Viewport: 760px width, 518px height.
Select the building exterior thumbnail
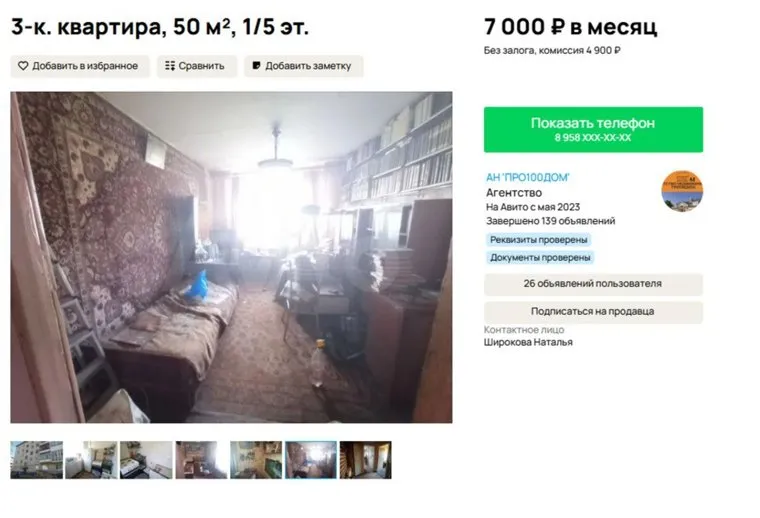(x=37, y=460)
